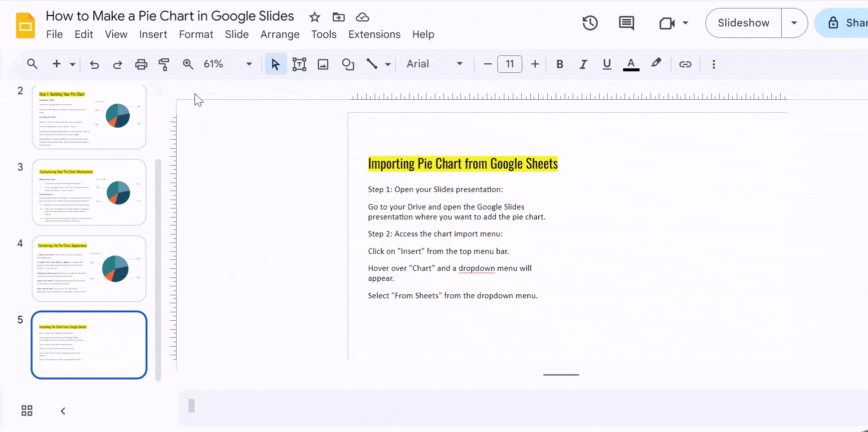Undo the last action

point(94,64)
